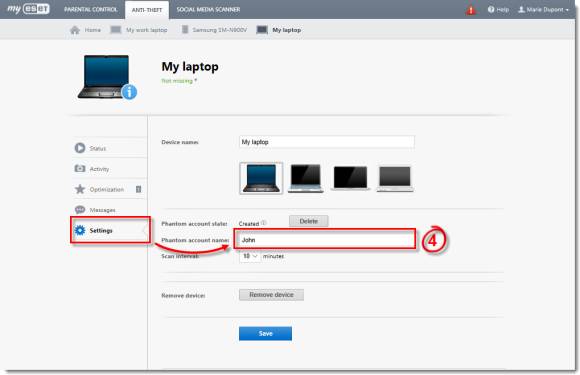
Task: Click the Settings gear icon
Action: pos(80,230)
